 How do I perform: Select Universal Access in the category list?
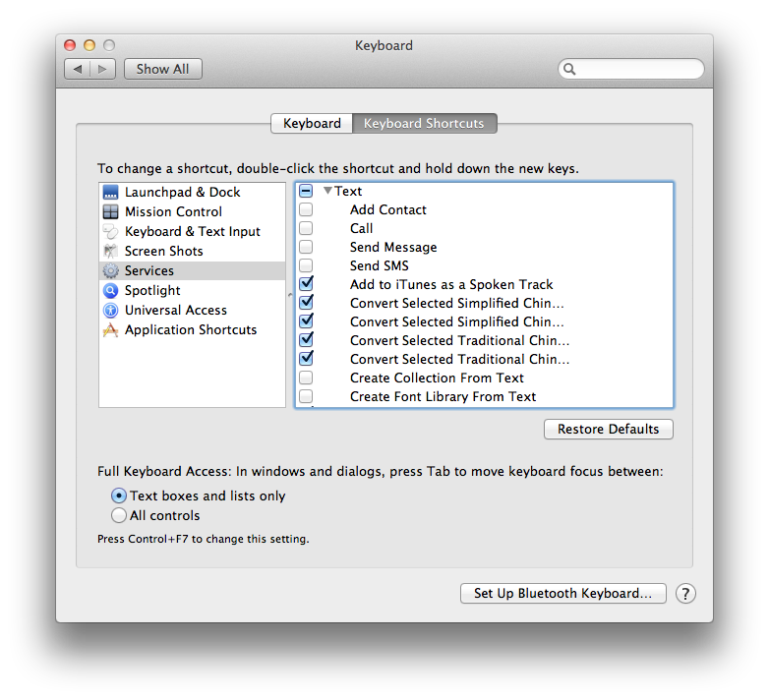(x=193, y=311)
